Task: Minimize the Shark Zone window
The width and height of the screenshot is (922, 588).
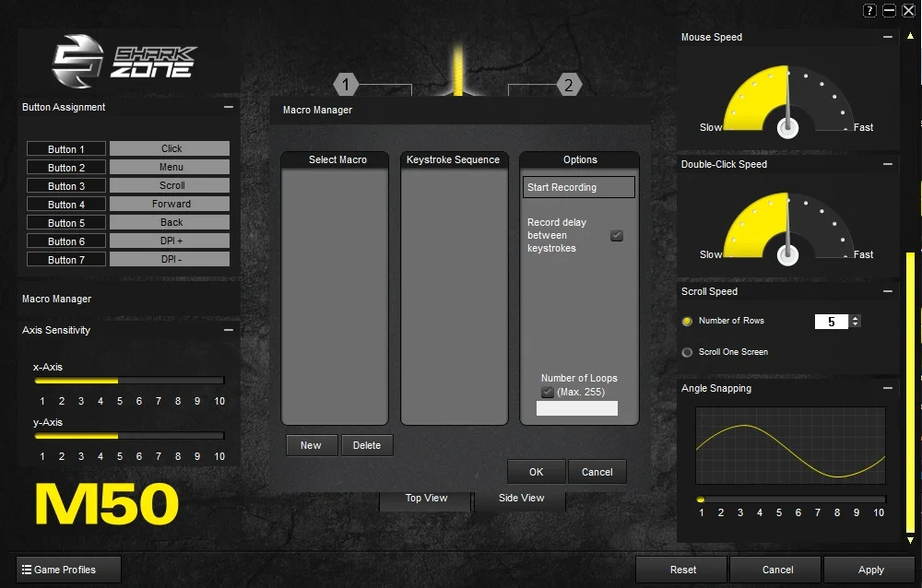Action: click(x=889, y=10)
